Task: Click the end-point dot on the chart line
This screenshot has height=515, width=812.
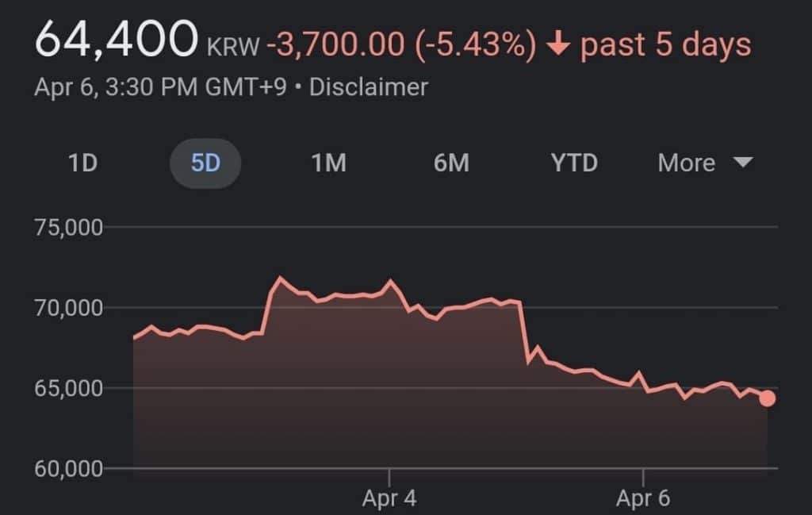Action: coord(767,398)
